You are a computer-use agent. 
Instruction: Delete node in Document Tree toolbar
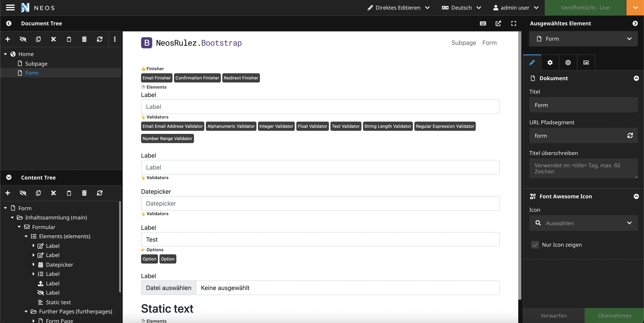pos(84,39)
